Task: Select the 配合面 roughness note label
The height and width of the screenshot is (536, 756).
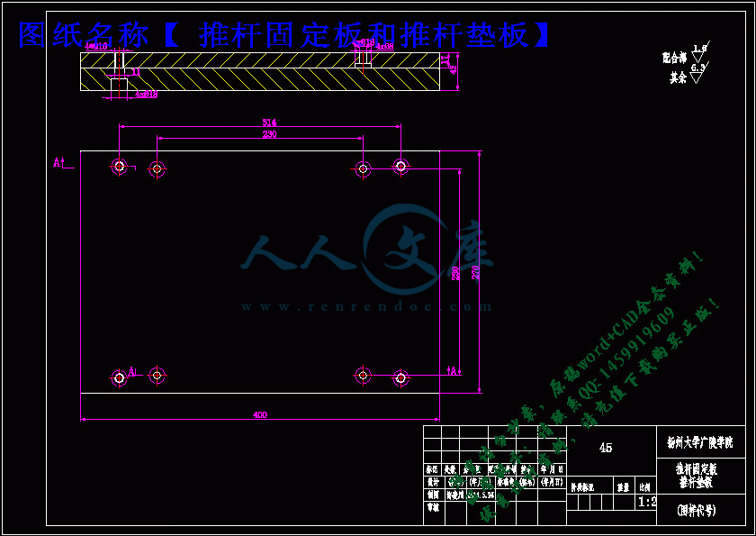Action: point(674,59)
